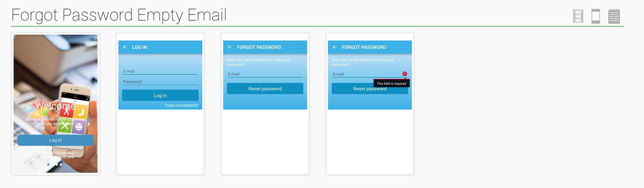The width and height of the screenshot is (644, 188).
Task: Open the notepad log view icon
Action: coord(614,16)
